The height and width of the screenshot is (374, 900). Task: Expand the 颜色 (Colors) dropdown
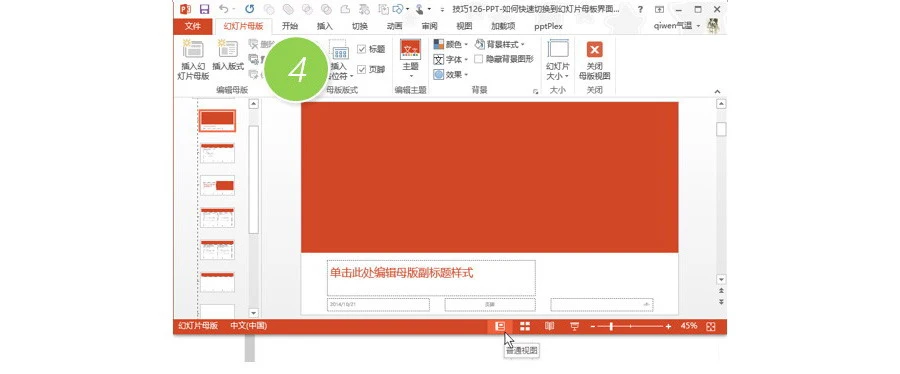point(451,44)
